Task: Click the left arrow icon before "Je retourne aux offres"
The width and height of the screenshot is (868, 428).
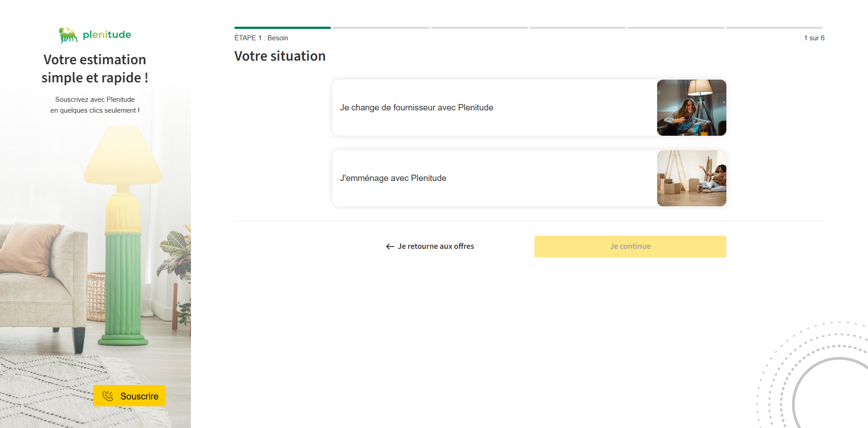Action: click(390, 247)
